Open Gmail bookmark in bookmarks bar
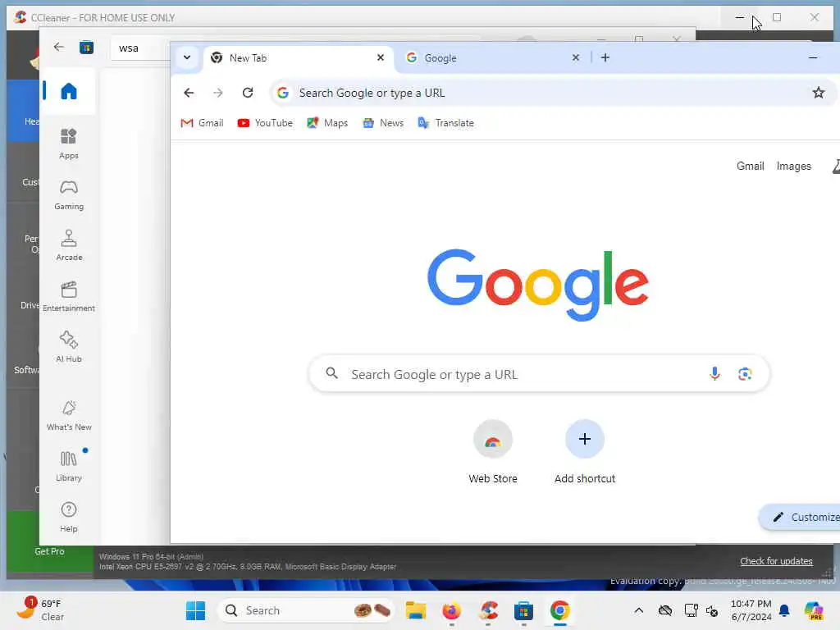This screenshot has width=840, height=630. (202, 123)
